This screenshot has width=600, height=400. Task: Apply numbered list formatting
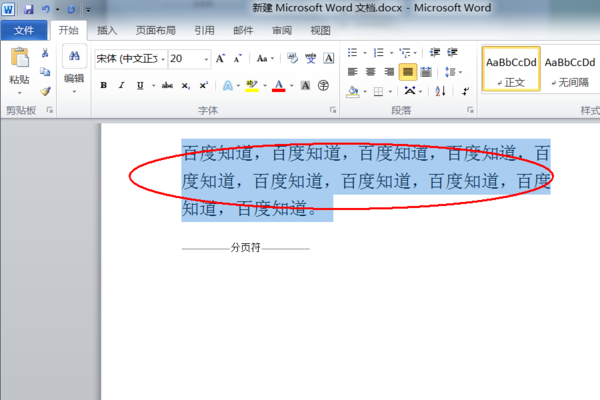[378, 52]
